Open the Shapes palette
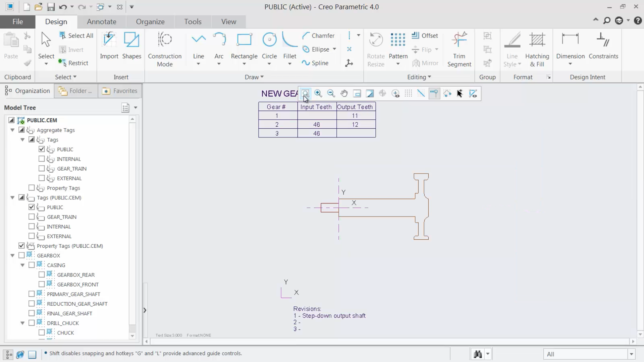 click(x=131, y=46)
